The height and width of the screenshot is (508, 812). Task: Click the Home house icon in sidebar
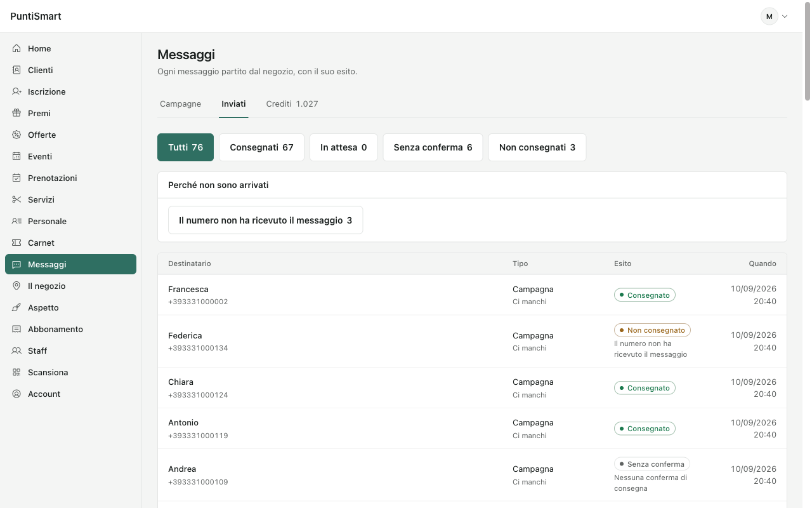(16, 48)
